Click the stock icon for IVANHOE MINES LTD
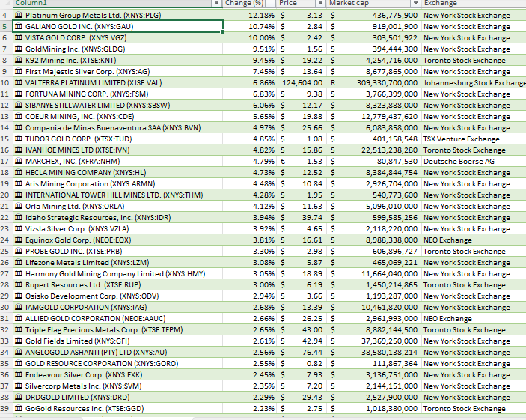 click(19, 150)
